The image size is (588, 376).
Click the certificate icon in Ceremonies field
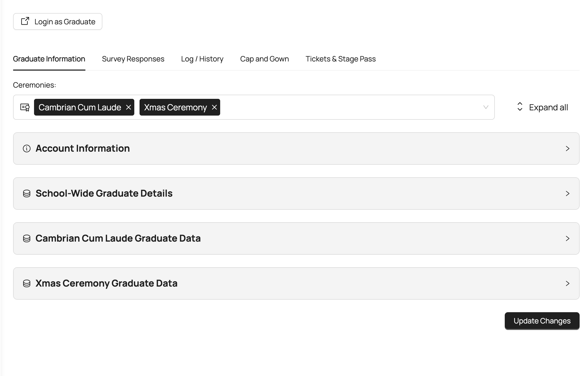pos(25,107)
